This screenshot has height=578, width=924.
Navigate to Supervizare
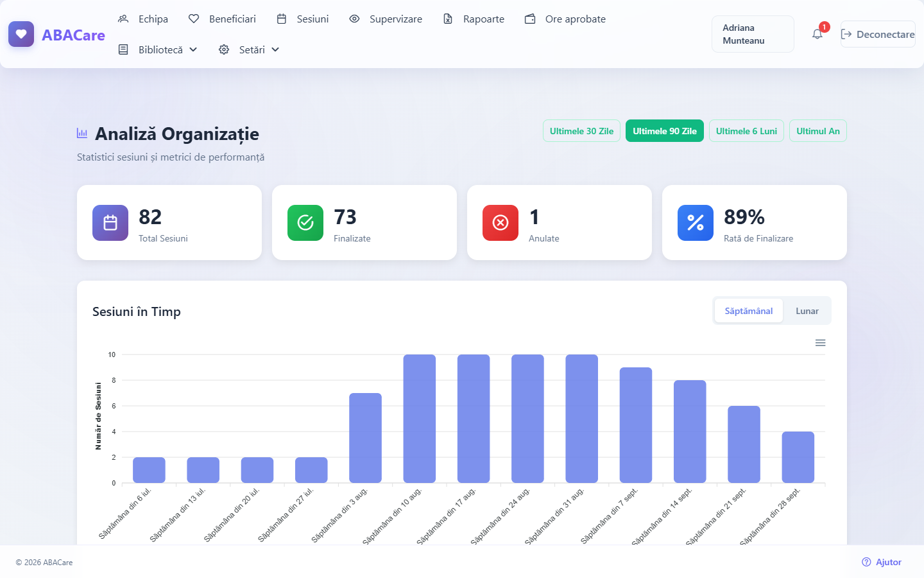(386, 19)
